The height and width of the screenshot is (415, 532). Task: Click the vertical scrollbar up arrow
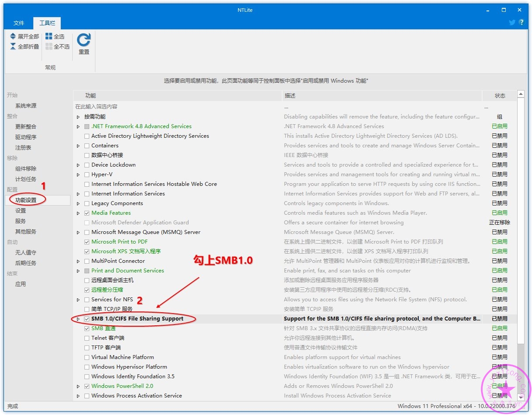pyautogui.click(x=521, y=94)
